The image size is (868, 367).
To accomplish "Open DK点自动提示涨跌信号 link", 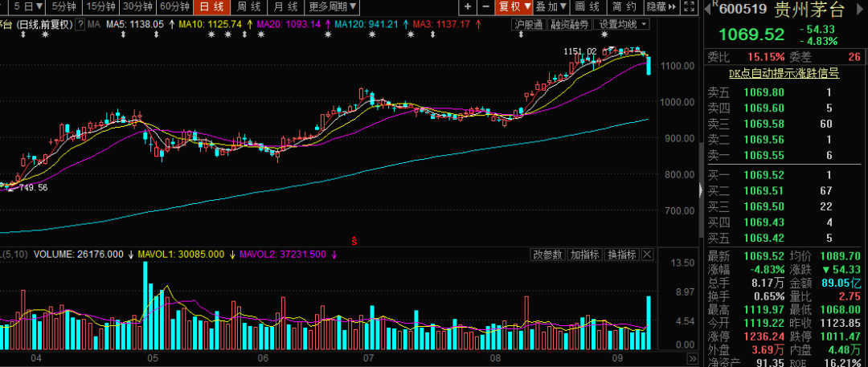I will click(784, 73).
